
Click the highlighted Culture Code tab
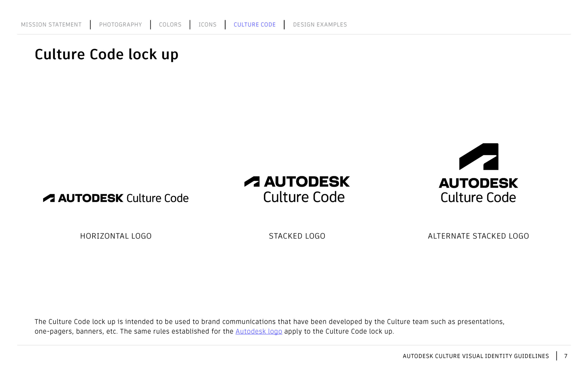point(254,24)
